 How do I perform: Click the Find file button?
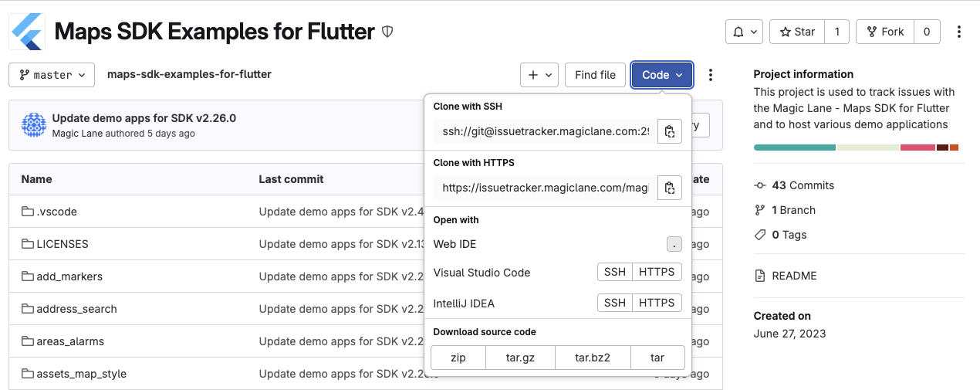595,75
